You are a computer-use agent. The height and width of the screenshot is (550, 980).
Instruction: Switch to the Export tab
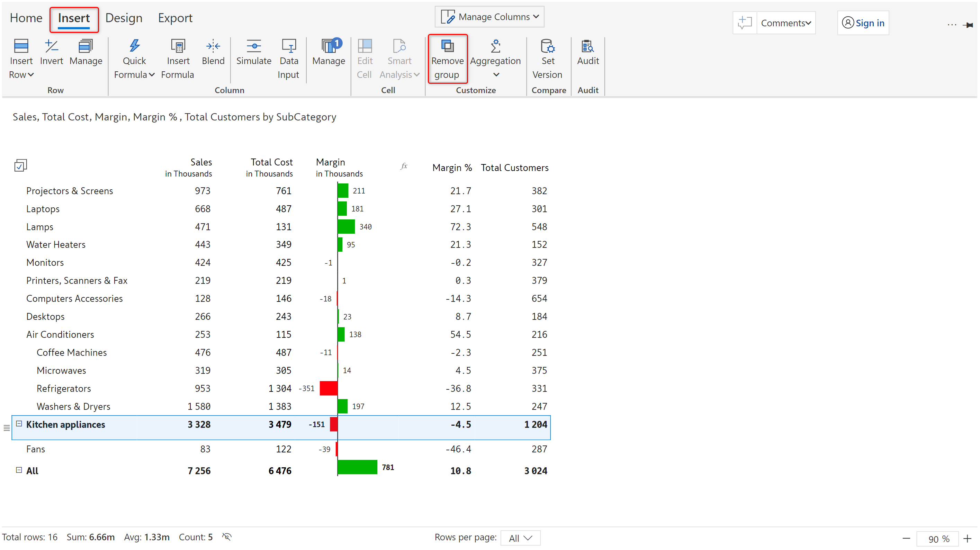(x=175, y=18)
